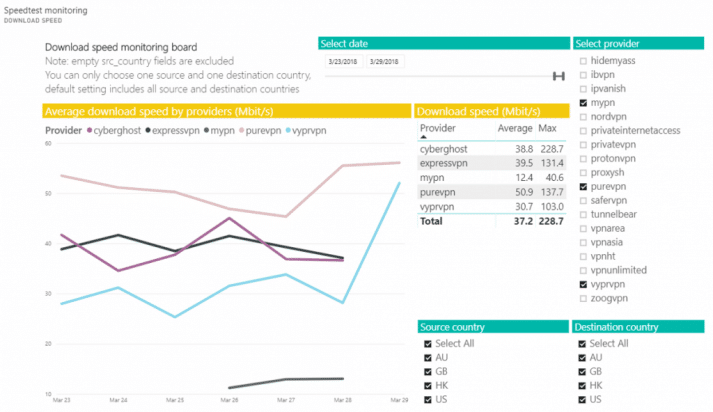Sort table by Provider column header

(437, 128)
